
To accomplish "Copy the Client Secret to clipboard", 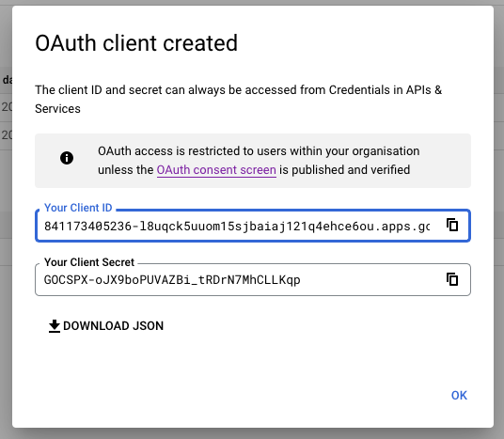I will pyautogui.click(x=452, y=279).
